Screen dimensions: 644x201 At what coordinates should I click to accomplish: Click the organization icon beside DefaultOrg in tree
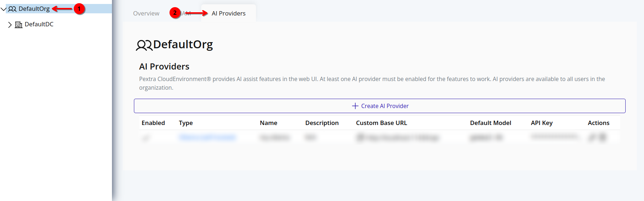pyautogui.click(x=12, y=9)
